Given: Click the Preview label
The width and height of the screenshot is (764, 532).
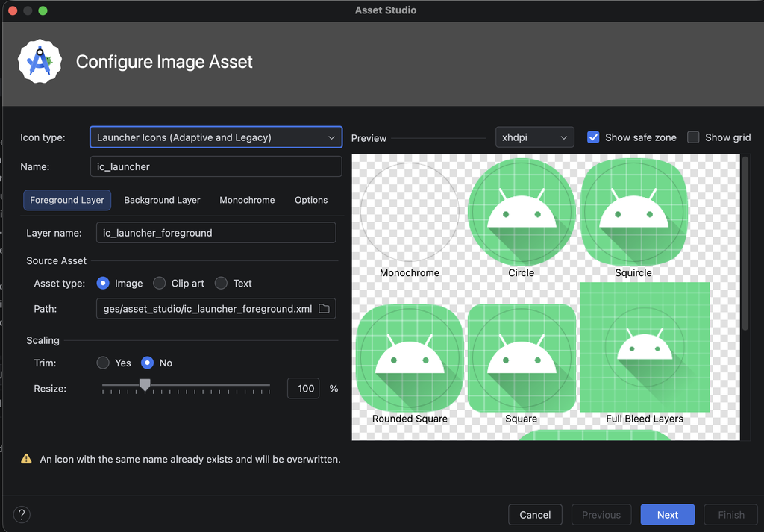Looking at the screenshot, I should [x=369, y=138].
